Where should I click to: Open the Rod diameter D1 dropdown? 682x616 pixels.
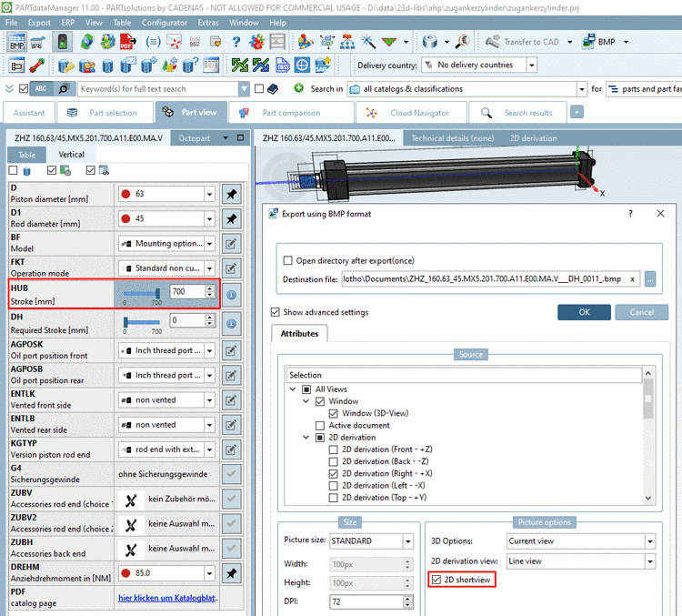point(210,219)
